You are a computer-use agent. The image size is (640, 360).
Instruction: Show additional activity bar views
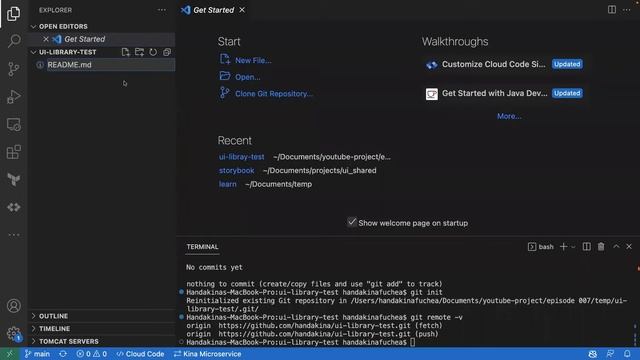pyautogui.click(x=13, y=235)
